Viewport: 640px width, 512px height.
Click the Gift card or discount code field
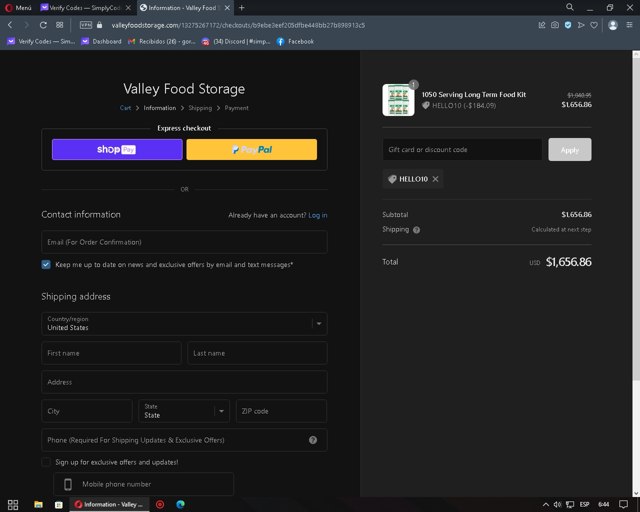[x=462, y=149]
